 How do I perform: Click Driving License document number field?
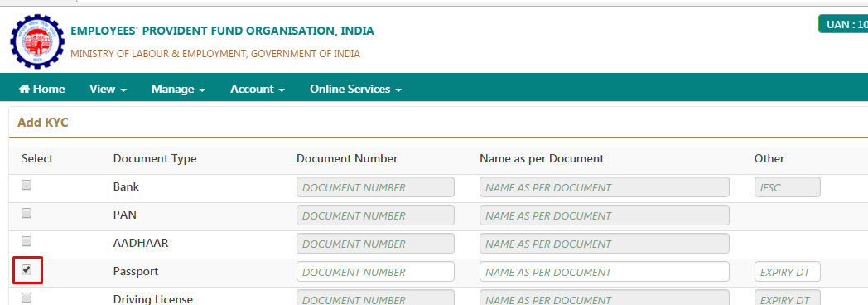point(375,298)
